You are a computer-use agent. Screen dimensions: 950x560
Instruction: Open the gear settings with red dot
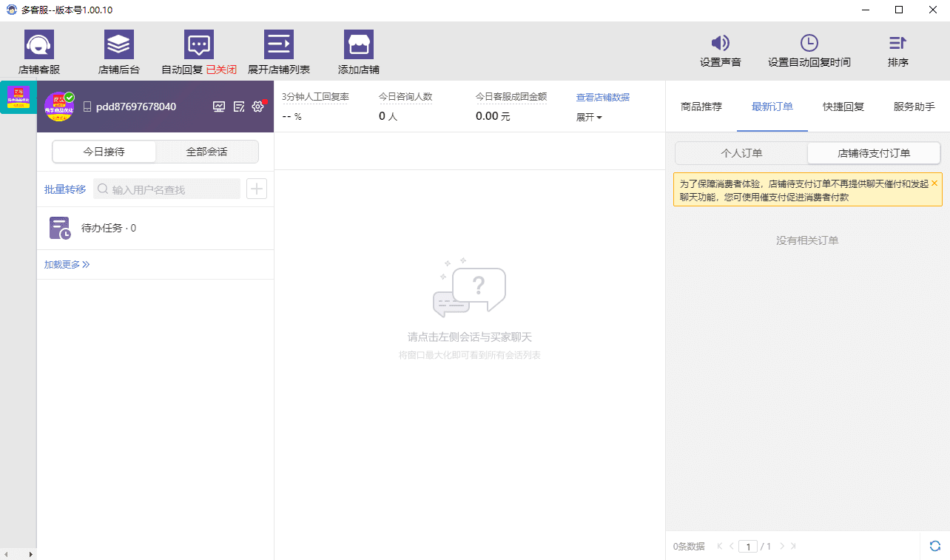257,107
